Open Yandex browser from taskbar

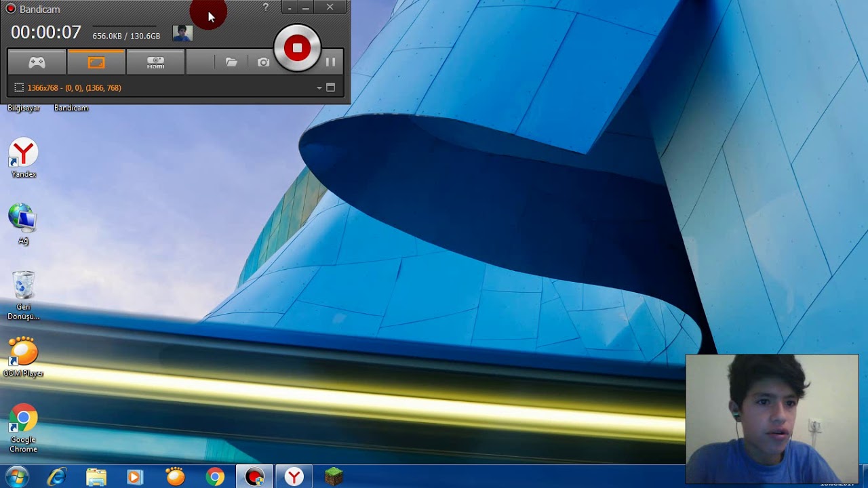294,477
